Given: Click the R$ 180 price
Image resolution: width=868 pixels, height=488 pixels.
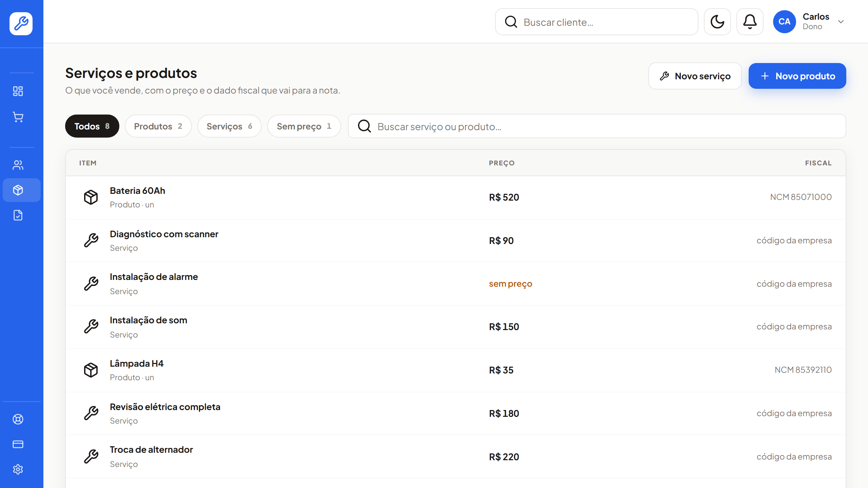Looking at the screenshot, I should pyautogui.click(x=504, y=413).
